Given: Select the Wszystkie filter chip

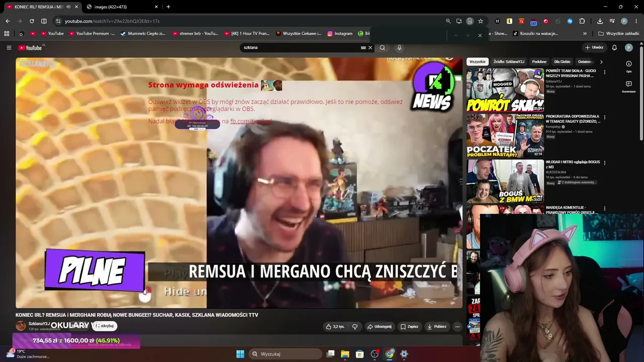Looking at the screenshot, I should click(477, 62).
